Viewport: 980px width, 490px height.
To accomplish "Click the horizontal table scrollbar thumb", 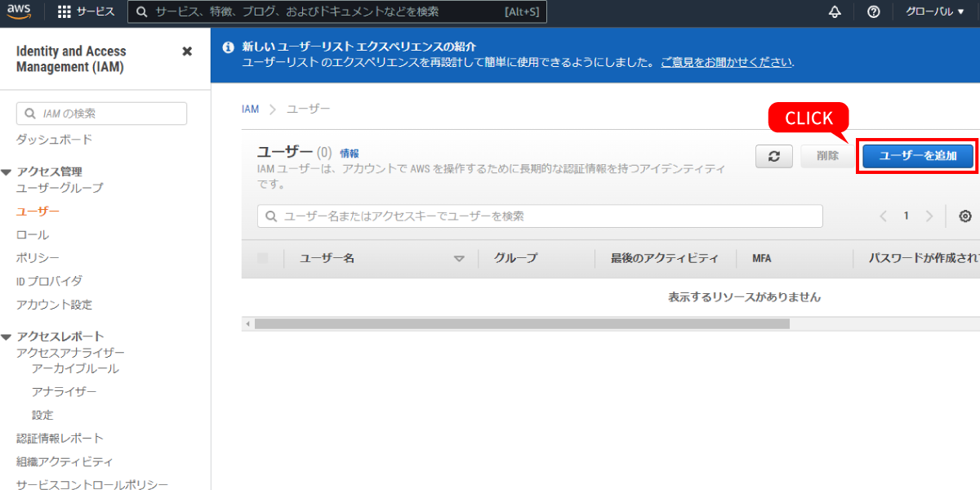I will tap(522, 324).
